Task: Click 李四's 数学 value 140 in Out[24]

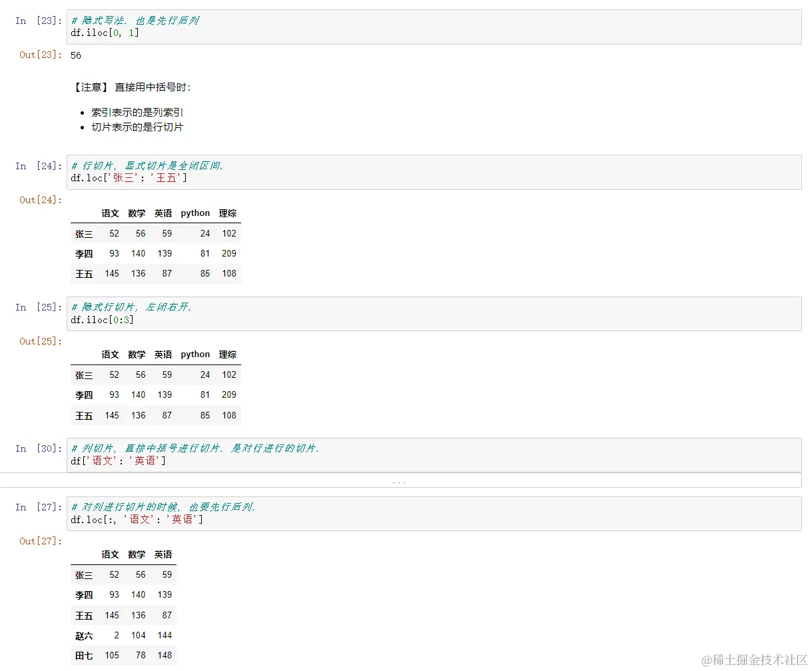Action: click(x=138, y=254)
